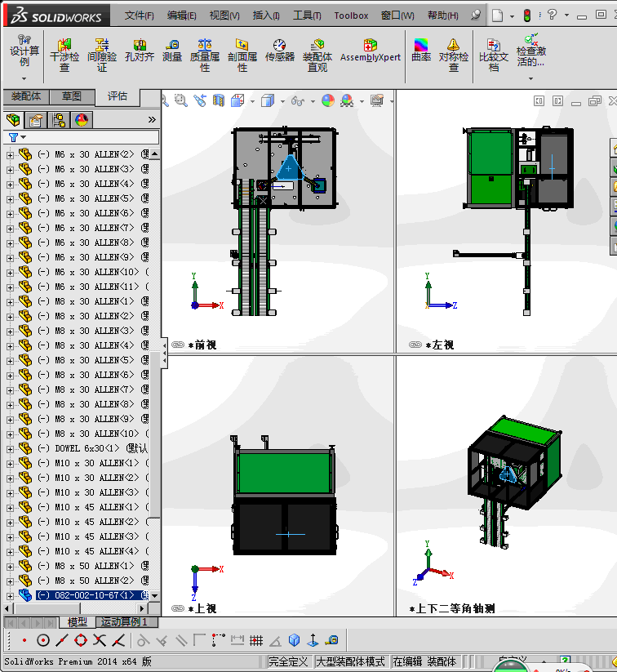Image resolution: width=617 pixels, height=672 pixels.
Task: Click the traffic light Rebuild icon
Action: click(x=527, y=16)
